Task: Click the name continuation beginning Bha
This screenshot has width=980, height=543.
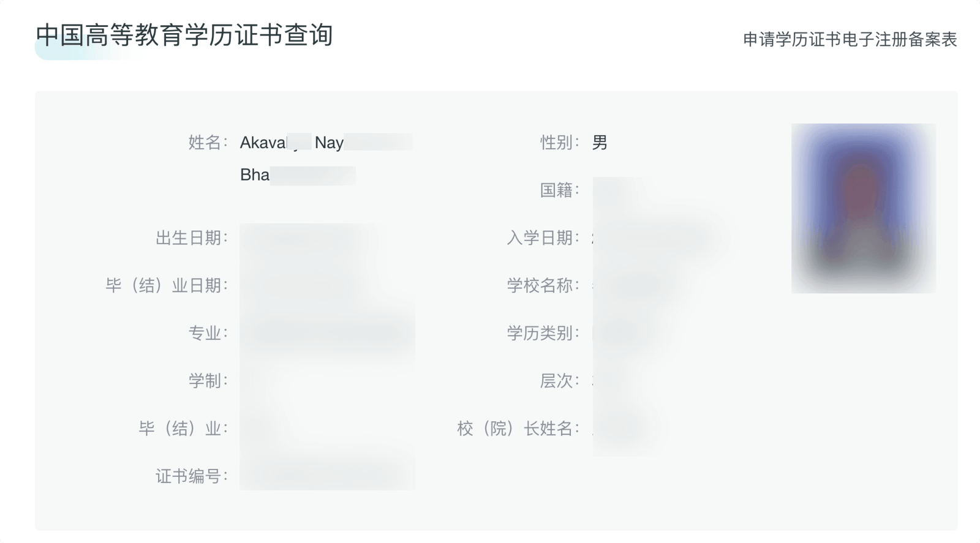Action: click(298, 175)
